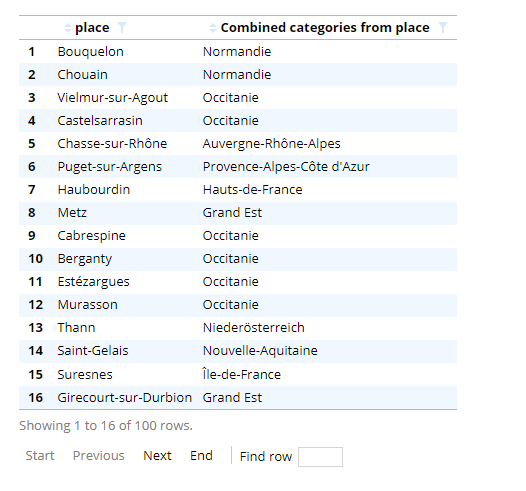Select the Metz row
The height and width of the screenshot is (491, 526).
coord(238,213)
